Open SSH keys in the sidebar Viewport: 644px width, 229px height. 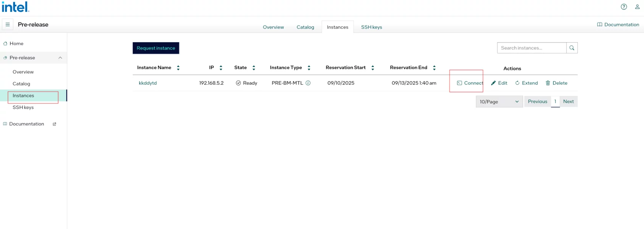[x=23, y=107]
